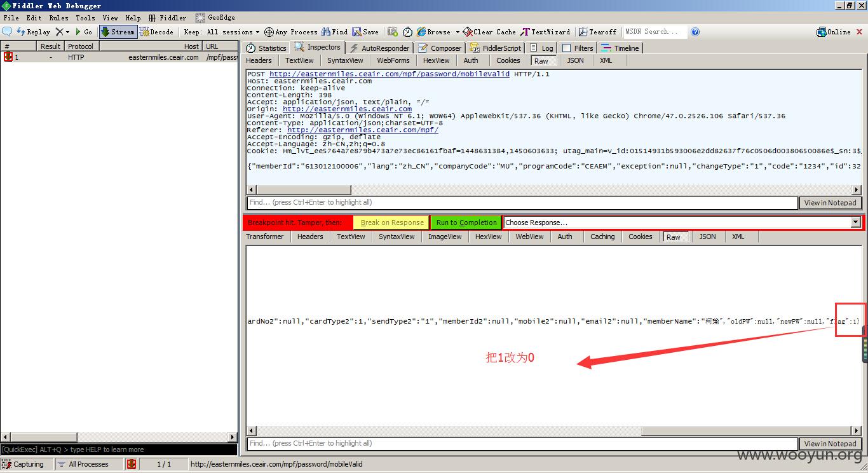The height and width of the screenshot is (473, 868).
Task: Toggle Decode option in toolbar
Action: coord(156,32)
